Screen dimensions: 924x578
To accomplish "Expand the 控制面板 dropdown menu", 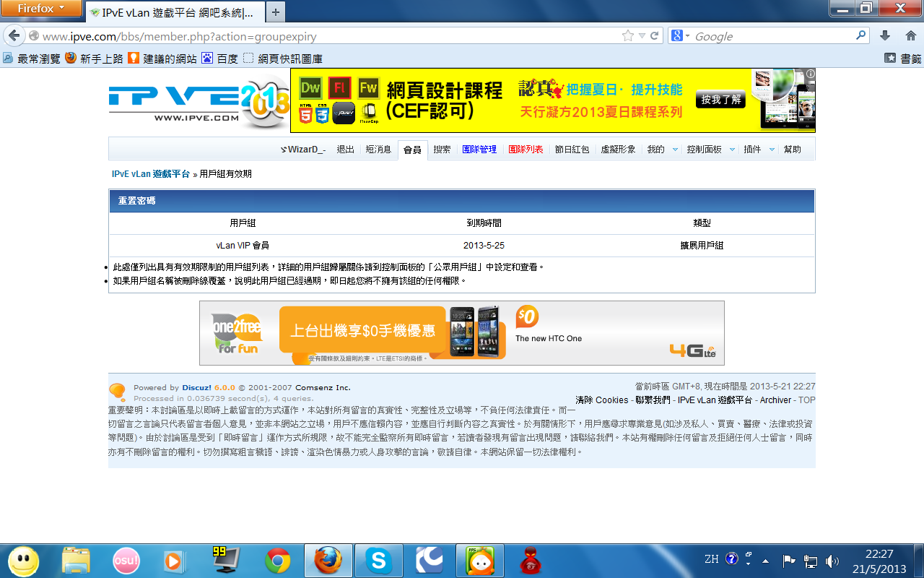I will 732,150.
